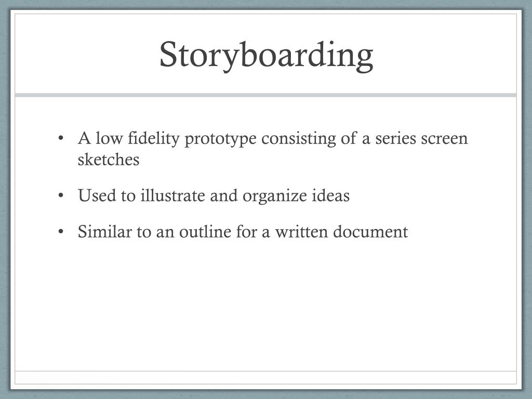
Task: Click the word 'prototype' in the first bullet
Action: 220,139
